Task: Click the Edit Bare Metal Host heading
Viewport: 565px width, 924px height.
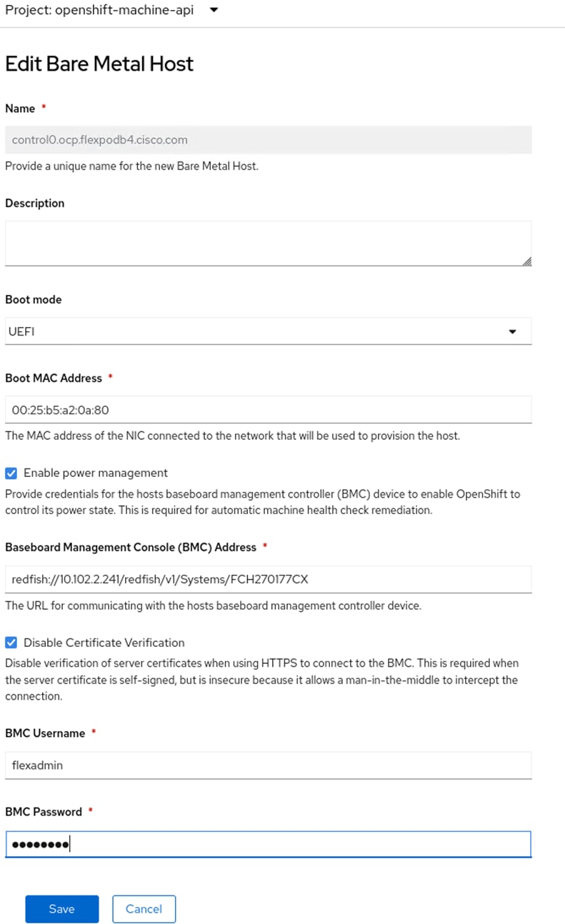Action: (x=99, y=64)
